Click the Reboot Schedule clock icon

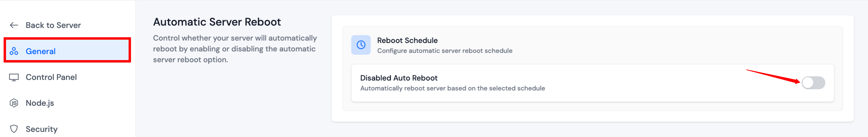[x=361, y=45]
